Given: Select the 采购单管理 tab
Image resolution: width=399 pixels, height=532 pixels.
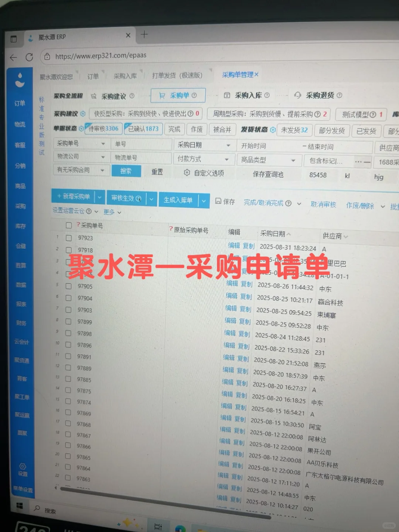Looking at the screenshot, I should click(x=238, y=75).
